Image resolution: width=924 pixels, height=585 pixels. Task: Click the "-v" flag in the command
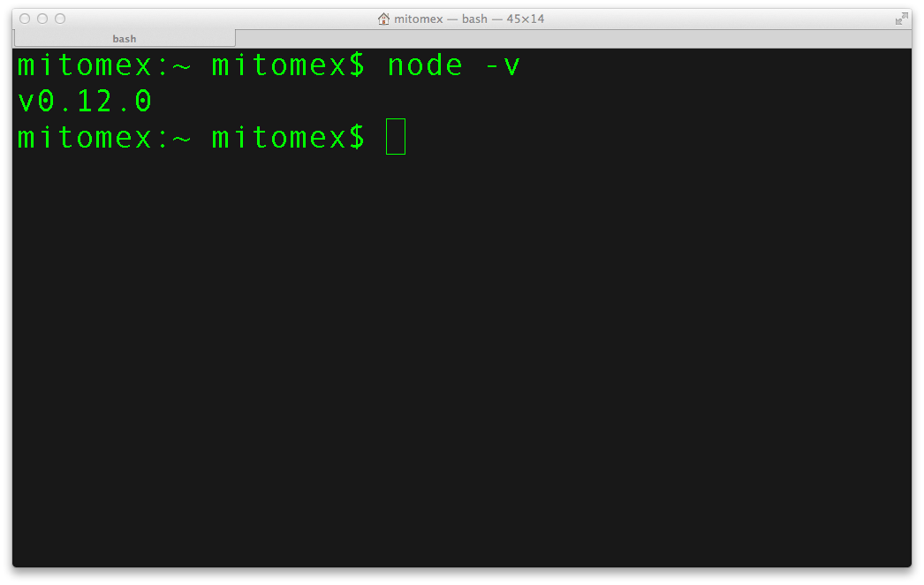click(x=503, y=66)
